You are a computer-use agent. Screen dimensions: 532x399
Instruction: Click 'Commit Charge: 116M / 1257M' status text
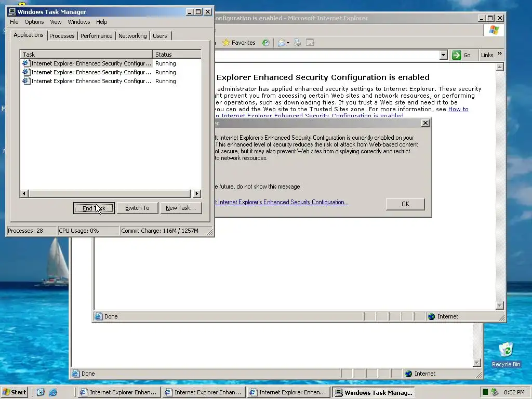[x=160, y=231]
